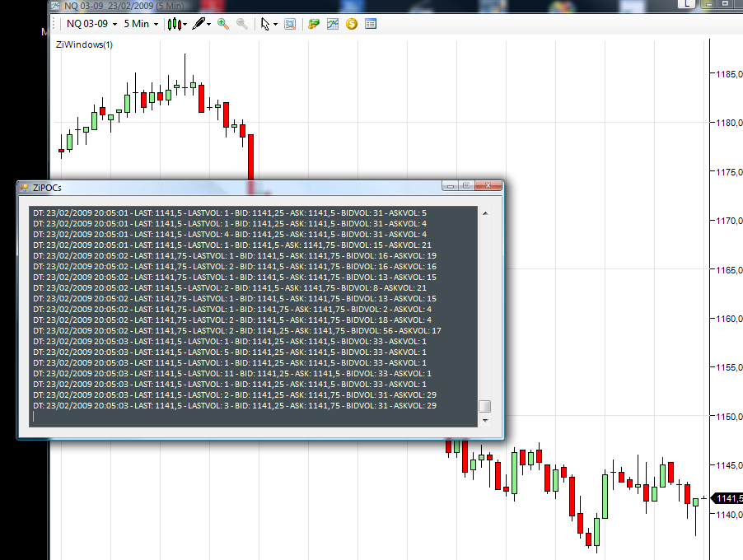Click the gold dollar coin icon

[x=352, y=24]
